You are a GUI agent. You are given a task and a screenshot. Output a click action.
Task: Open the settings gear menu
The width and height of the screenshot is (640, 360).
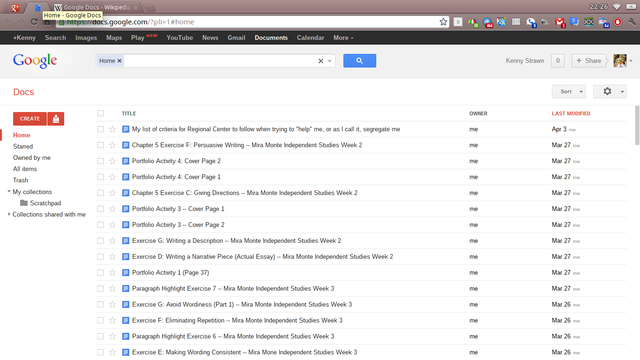pos(610,91)
